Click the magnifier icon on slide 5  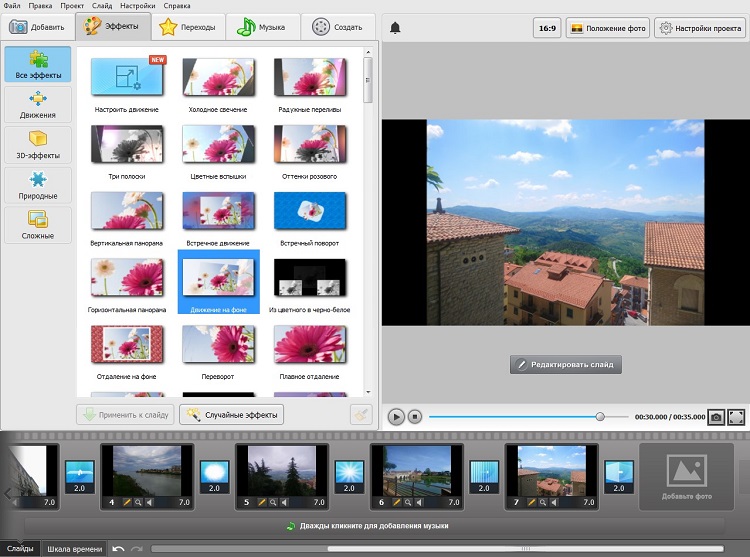tap(273, 502)
